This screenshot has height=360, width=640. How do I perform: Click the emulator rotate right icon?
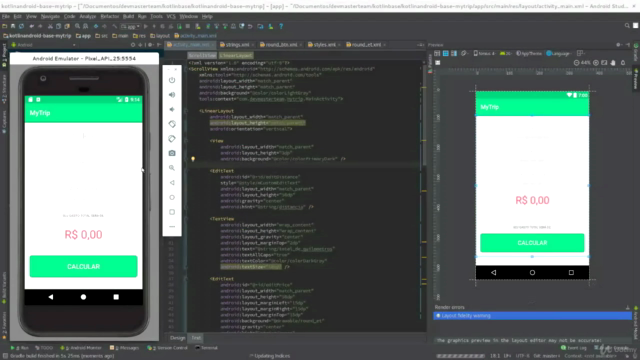172,139
